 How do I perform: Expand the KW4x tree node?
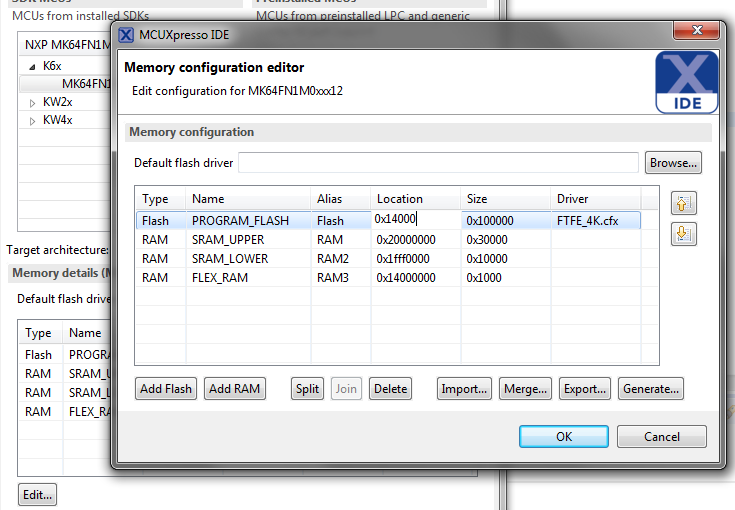point(32,121)
